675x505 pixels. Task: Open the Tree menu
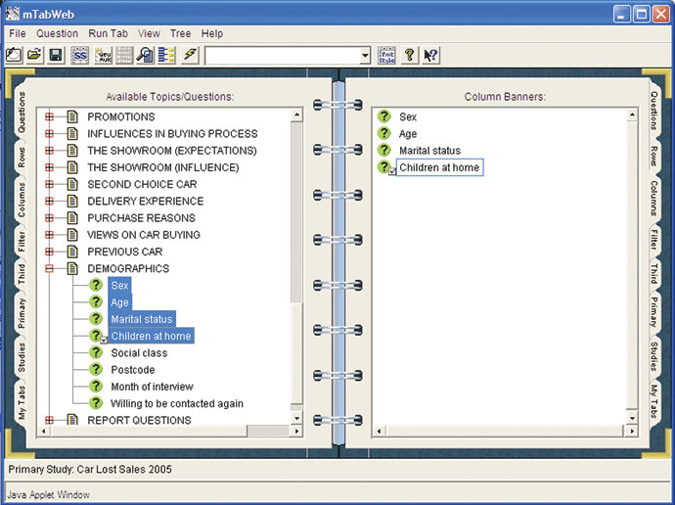tap(180, 34)
